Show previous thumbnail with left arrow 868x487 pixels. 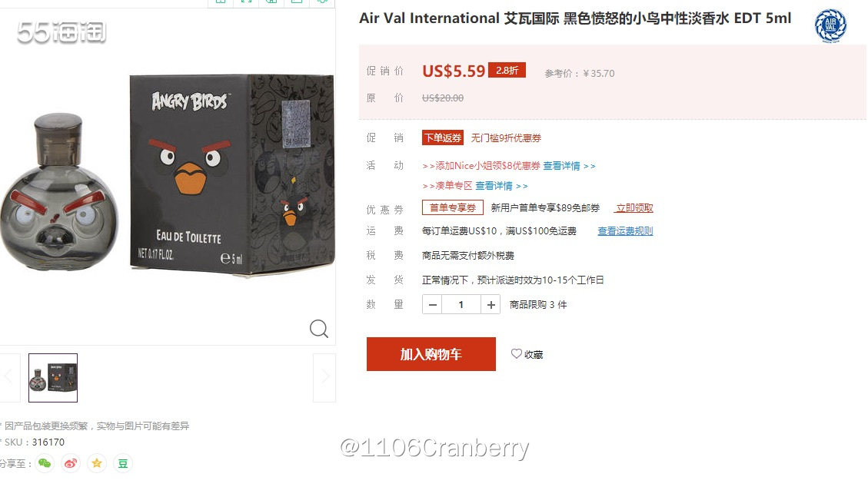coord(9,378)
